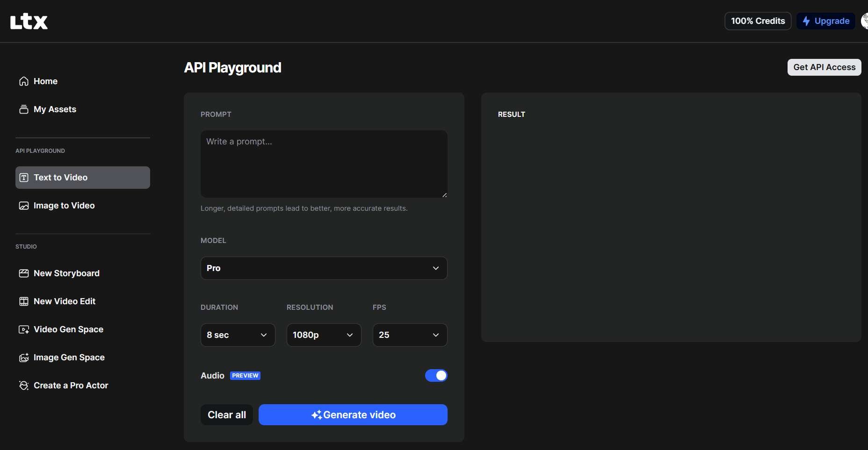Click the user profile avatar
The height and width of the screenshot is (450, 868).
[x=864, y=21]
